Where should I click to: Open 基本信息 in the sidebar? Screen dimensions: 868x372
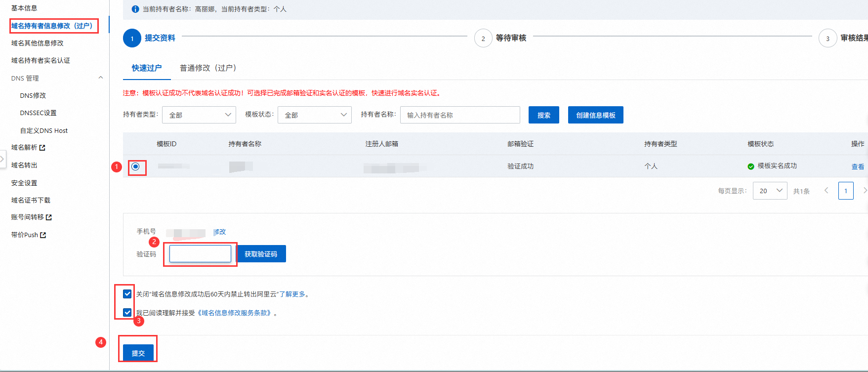24,8
